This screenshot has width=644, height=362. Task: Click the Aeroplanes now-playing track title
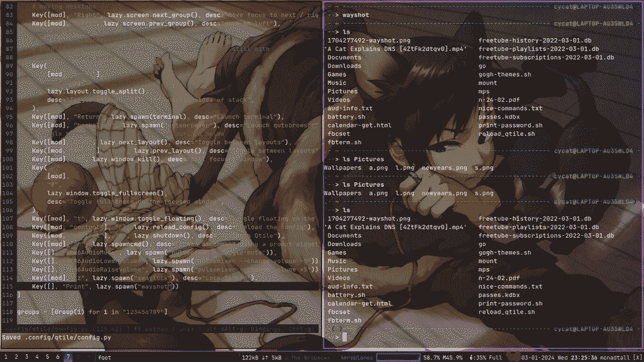coord(355,357)
